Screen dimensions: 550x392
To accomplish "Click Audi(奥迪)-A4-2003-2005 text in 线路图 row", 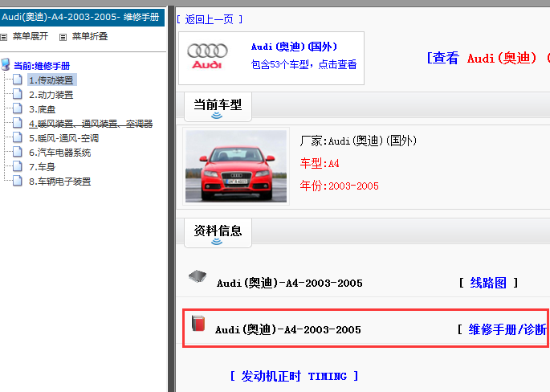I will [x=289, y=283].
